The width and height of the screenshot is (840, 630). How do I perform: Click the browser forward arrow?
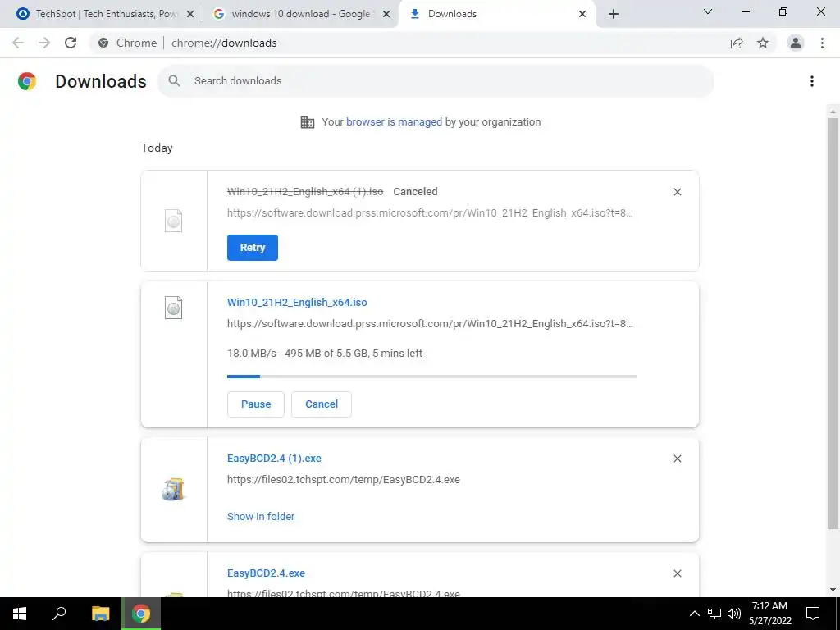[44, 43]
